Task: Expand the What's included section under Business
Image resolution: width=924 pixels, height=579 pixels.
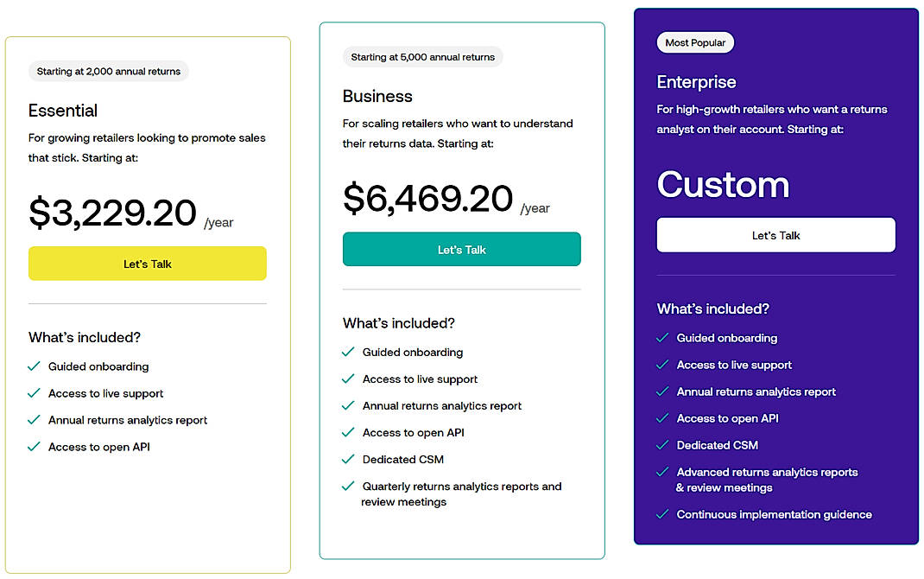Action: [398, 322]
